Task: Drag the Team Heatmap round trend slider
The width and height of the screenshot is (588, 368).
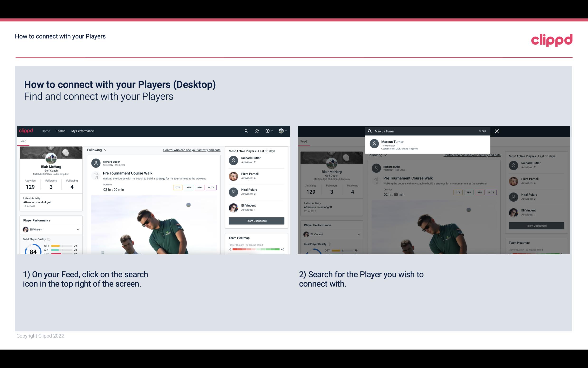Action: [x=256, y=250]
